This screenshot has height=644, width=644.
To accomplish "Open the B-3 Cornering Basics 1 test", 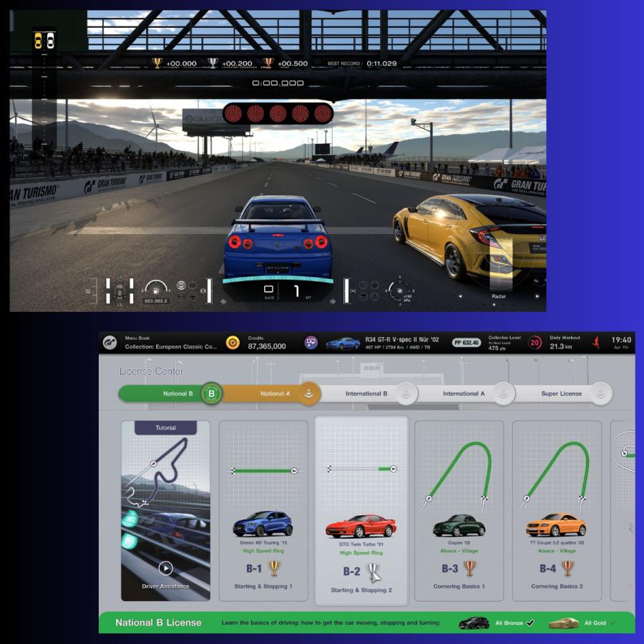I will click(459, 511).
